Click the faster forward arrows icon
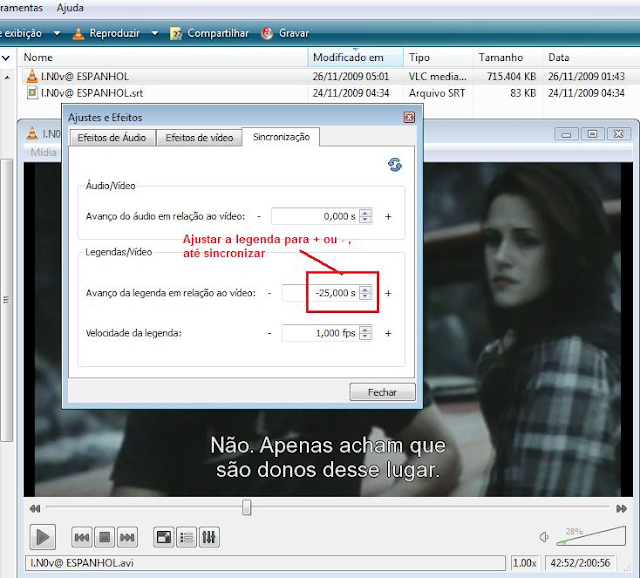This screenshot has width=640, height=578. [x=621, y=509]
